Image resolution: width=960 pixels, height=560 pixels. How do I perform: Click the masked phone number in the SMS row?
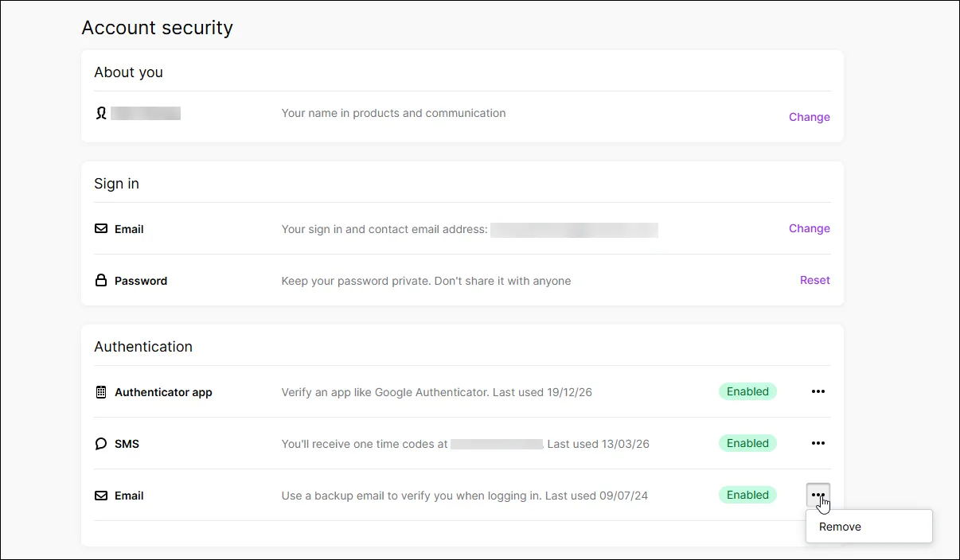[x=496, y=443]
